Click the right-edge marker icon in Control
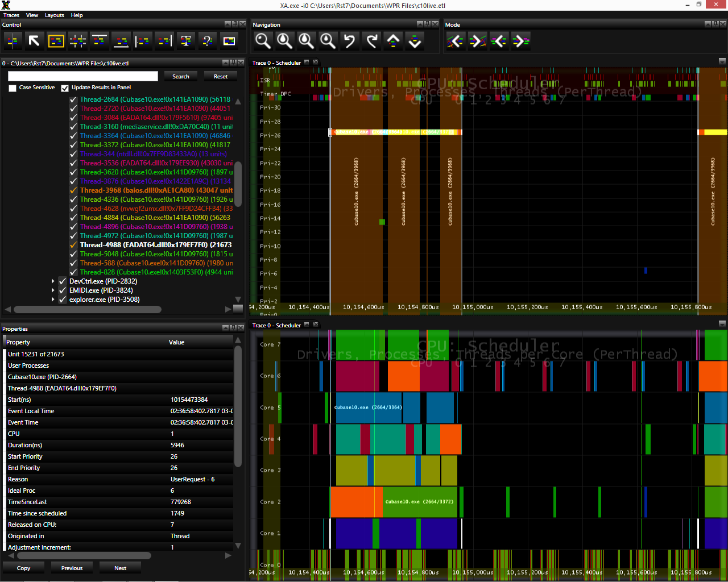The height and width of the screenshot is (582, 728). pos(164,41)
